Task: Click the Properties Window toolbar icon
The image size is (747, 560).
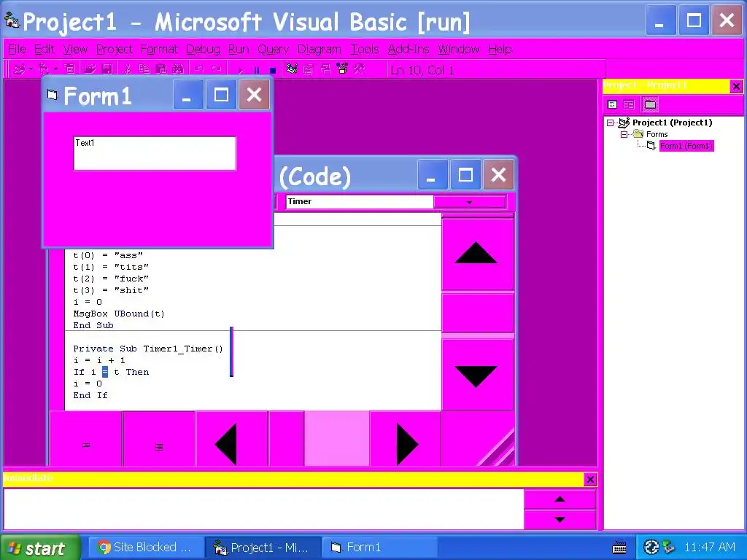Action: pos(309,69)
